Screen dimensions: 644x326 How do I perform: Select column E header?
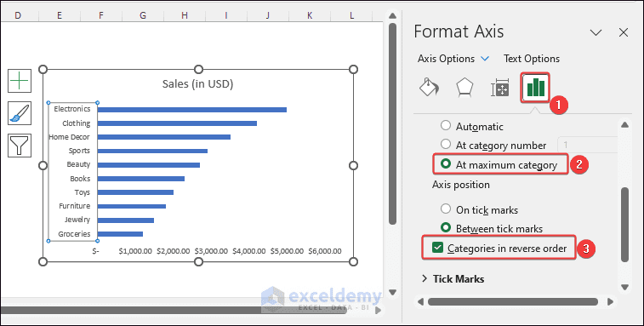point(60,15)
